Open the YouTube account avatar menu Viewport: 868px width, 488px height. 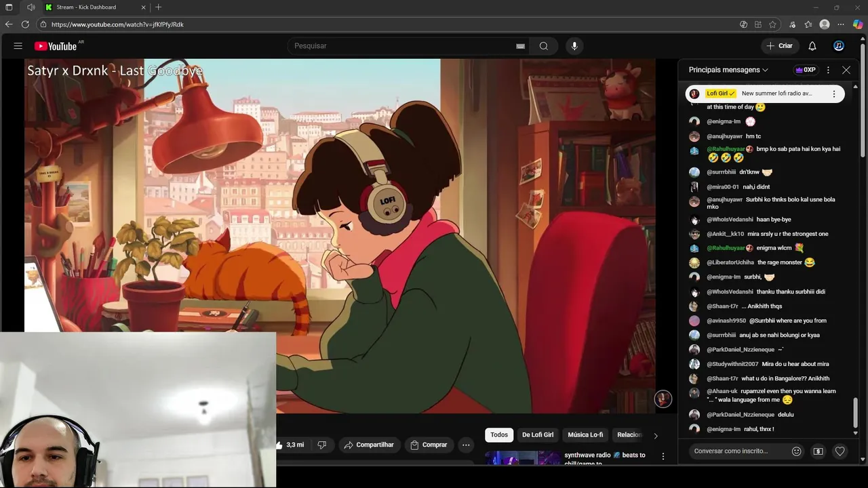coord(839,46)
